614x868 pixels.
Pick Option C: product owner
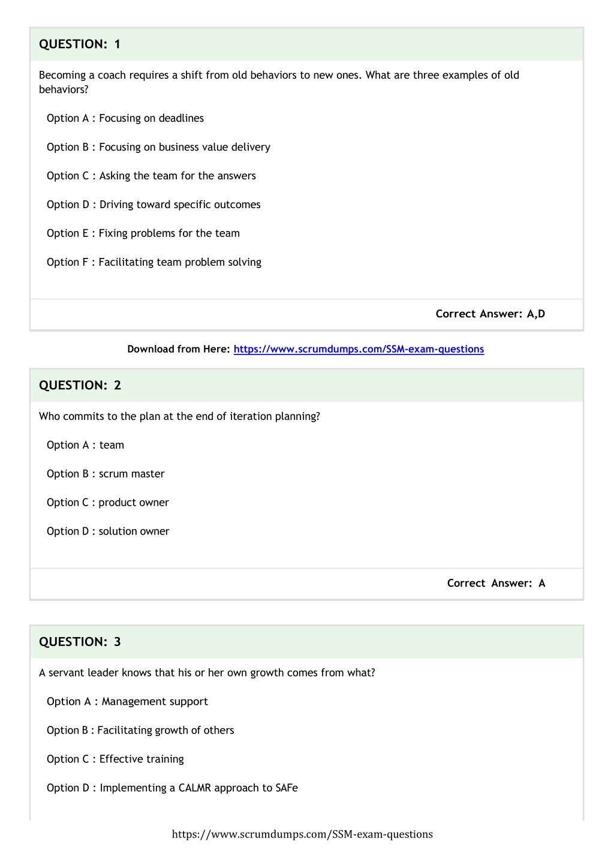108,503
